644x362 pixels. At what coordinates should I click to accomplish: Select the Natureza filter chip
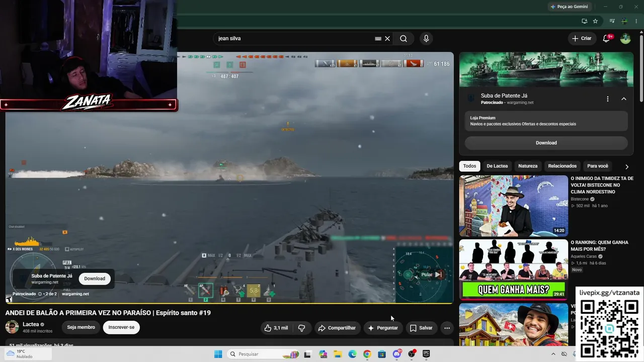(x=528, y=166)
